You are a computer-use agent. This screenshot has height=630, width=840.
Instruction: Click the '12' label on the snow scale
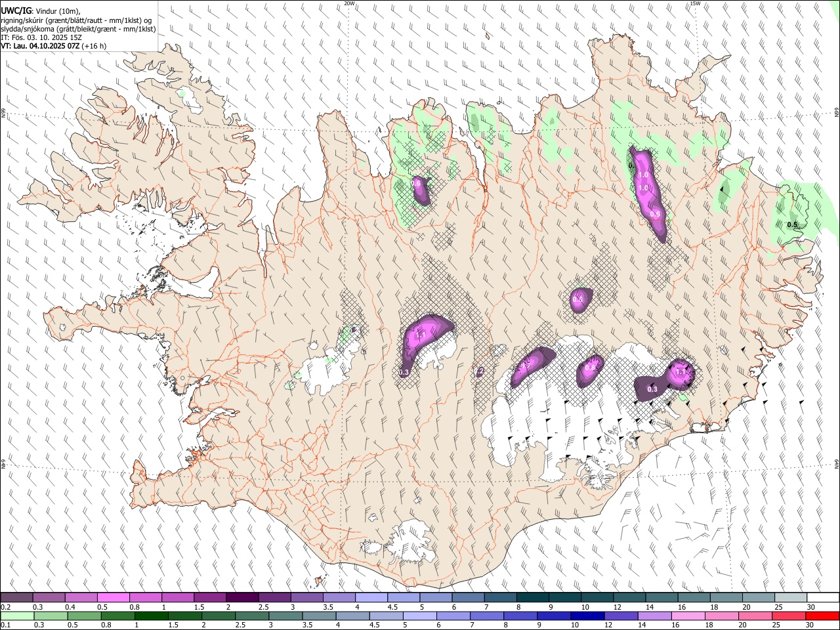pos(617,607)
